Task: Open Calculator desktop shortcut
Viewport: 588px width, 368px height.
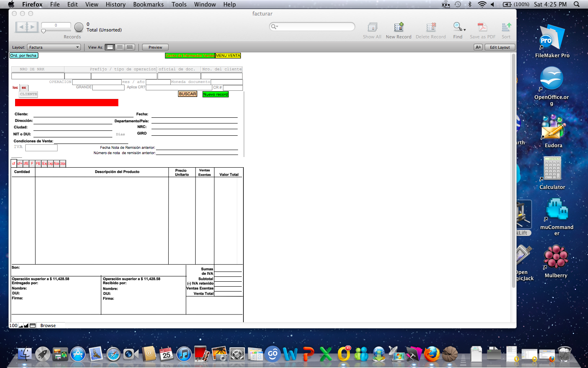Action: click(x=552, y=173)
